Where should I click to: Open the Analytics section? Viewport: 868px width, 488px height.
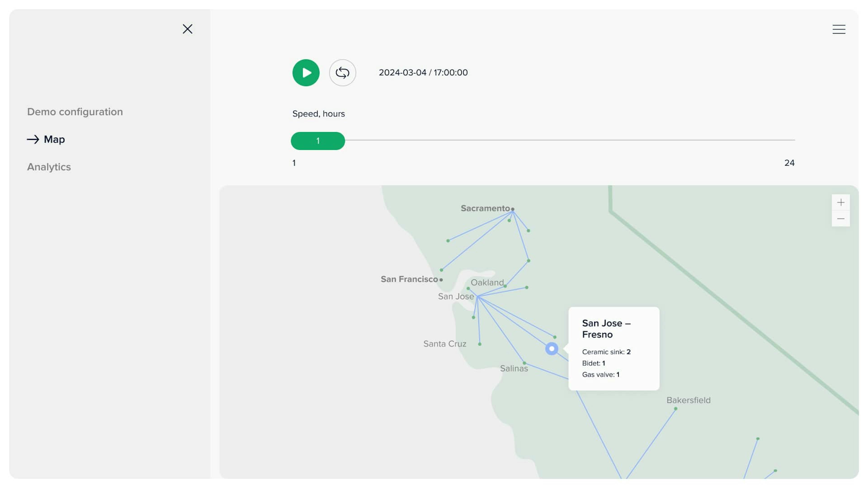(x=49, y=167)
